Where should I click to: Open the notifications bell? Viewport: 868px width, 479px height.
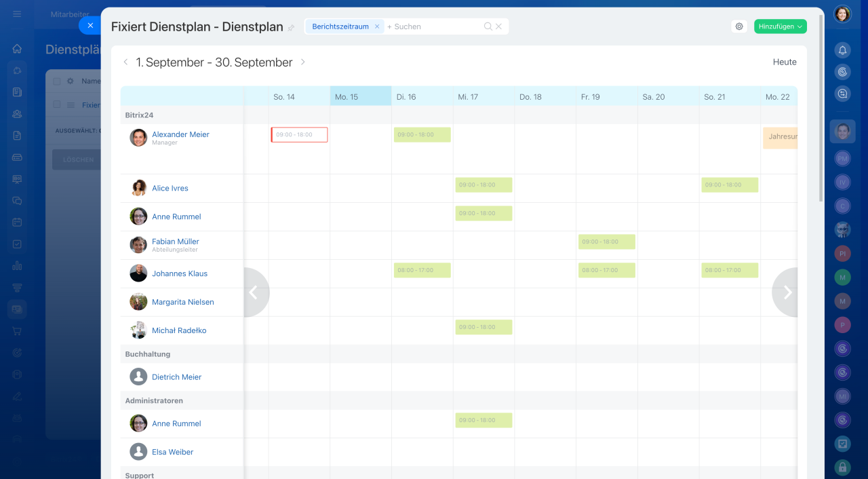pos(842,50)
